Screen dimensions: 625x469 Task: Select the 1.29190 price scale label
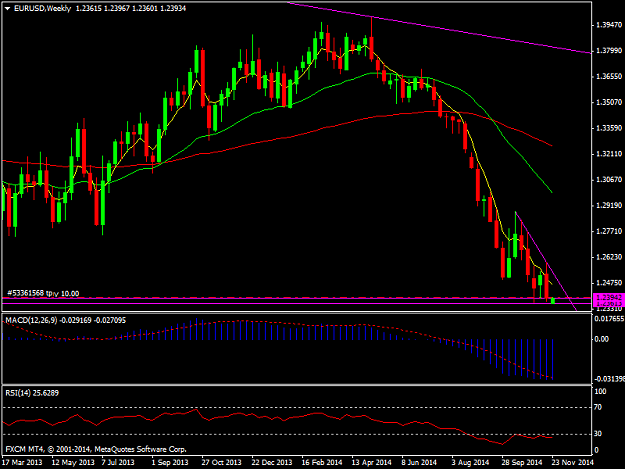pos(608,205)
